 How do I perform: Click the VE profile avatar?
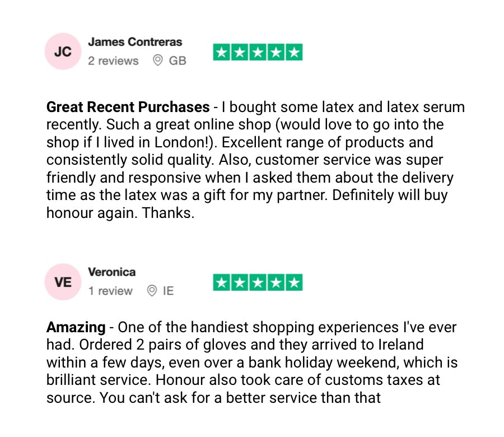[63, 282]
